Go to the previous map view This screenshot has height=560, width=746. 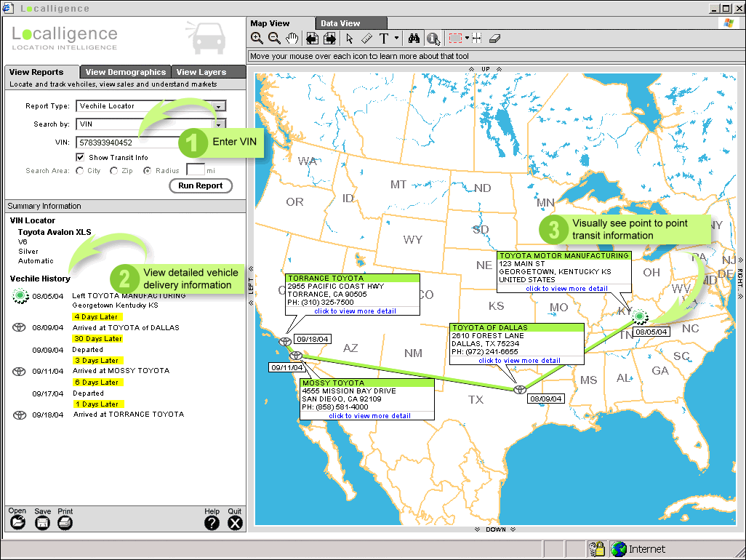point(312,39)
